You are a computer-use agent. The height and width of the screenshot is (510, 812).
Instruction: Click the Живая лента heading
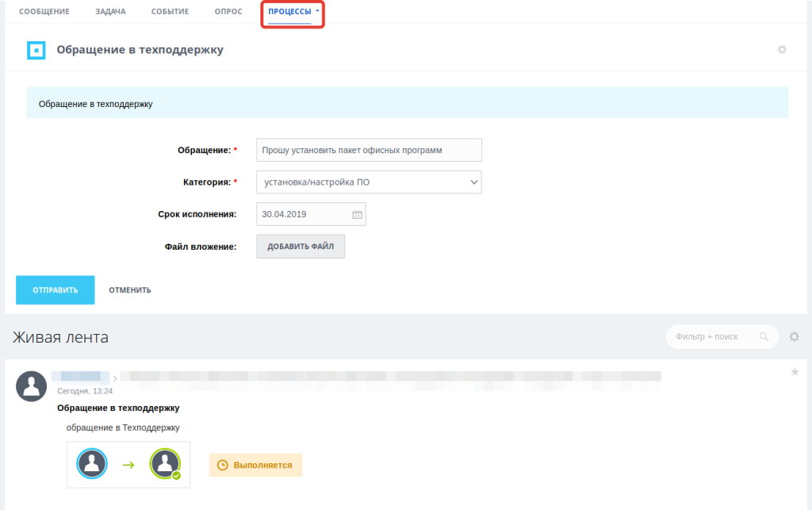coord(60,337)
